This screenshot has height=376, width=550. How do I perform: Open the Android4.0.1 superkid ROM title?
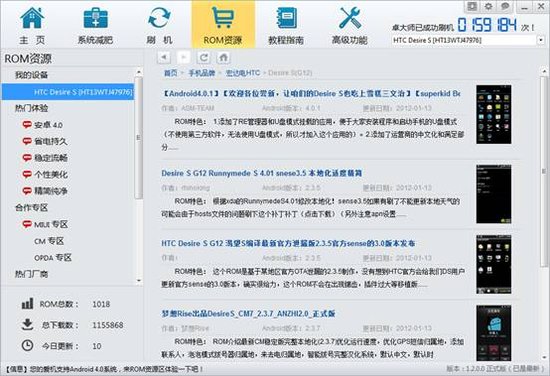pos(311,94)
